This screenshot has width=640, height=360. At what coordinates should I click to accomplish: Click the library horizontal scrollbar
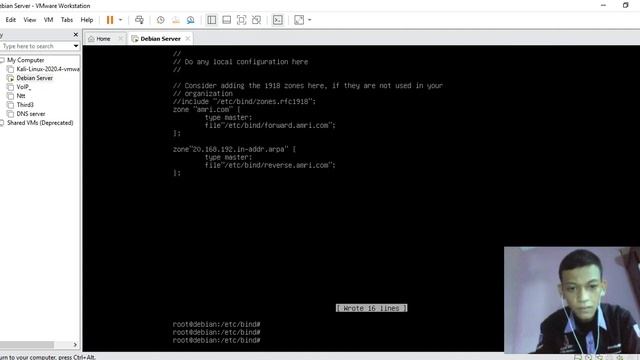pyautogui.click(x=27, y=344)
